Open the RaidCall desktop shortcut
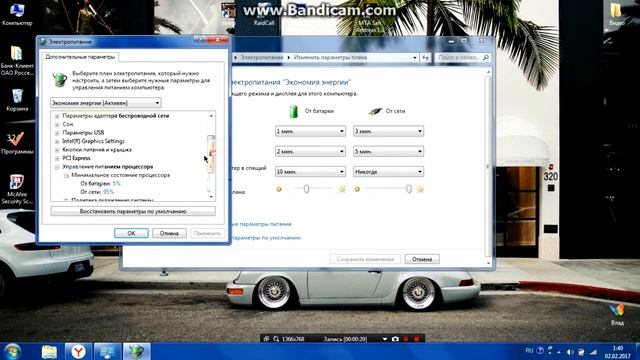 (264, 14)
